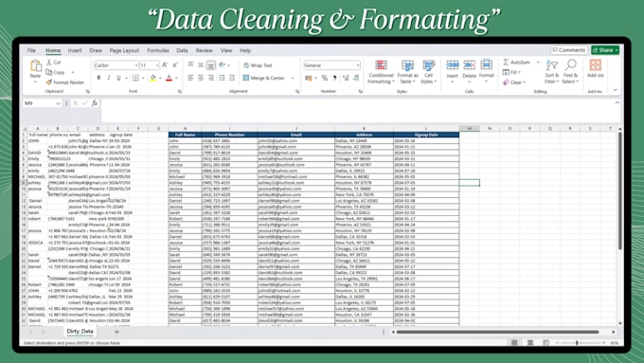Viewport: 644px width, 363px height.
Task: Apply the red font color
Action: click(169, 78)
